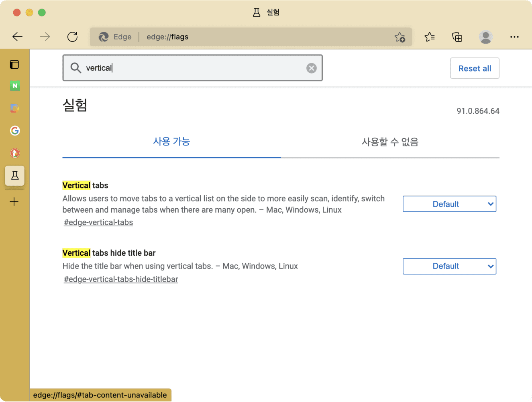Click the #edge-vertical-tabs-hide-titlebar link
The height and width of the screenshot is (402, 532).
[121, 279]
